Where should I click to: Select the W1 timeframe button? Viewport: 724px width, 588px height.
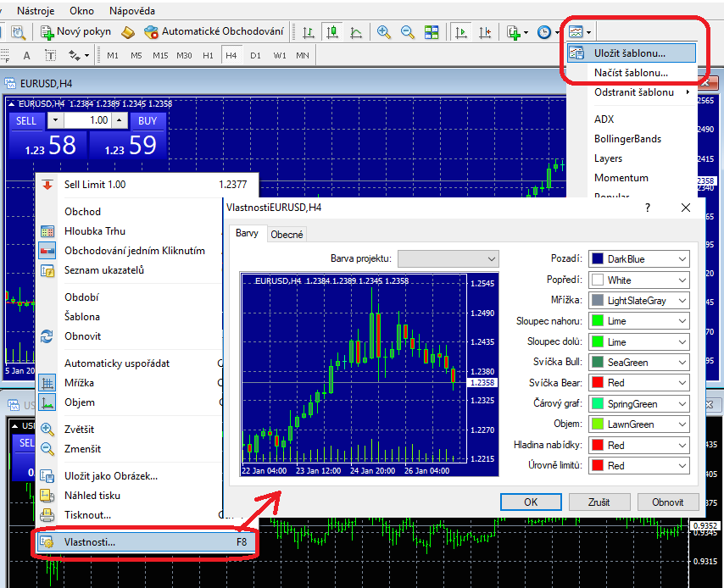point(280,55)
